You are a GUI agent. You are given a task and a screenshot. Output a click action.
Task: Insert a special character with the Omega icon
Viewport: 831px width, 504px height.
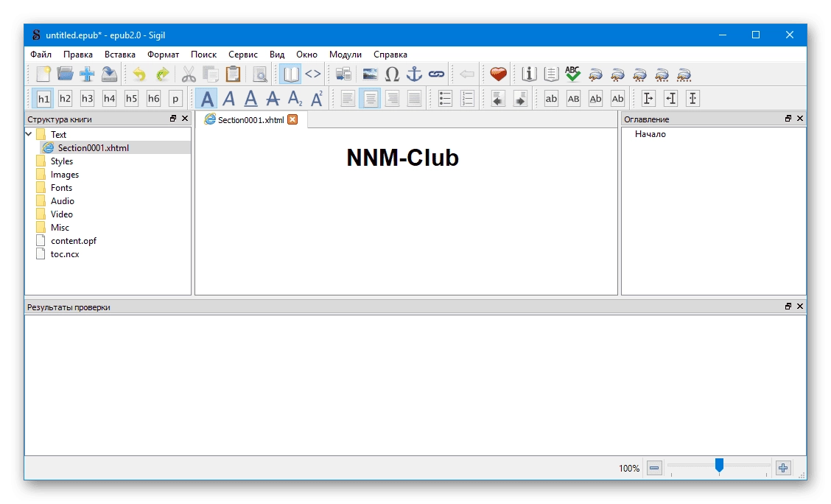click(392, 74)
